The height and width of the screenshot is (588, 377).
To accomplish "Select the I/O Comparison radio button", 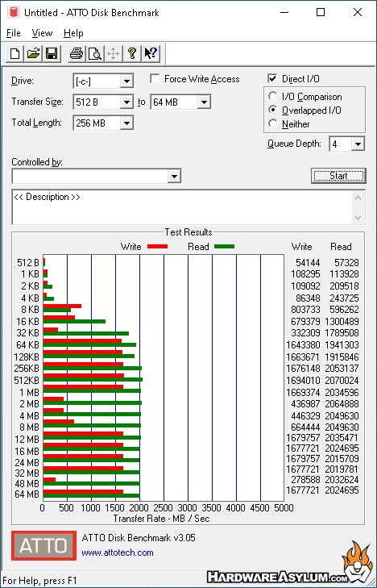I will (x=273, y=96).
